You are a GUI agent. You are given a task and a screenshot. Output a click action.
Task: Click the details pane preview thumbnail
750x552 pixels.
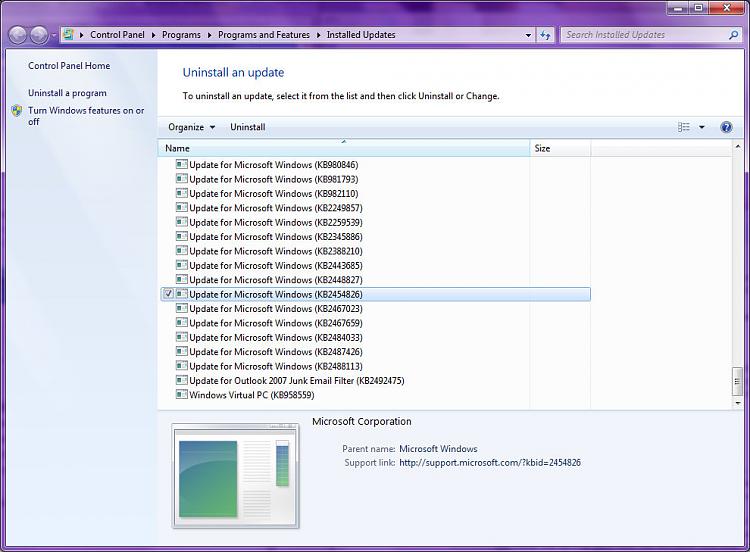pos(235,476)
